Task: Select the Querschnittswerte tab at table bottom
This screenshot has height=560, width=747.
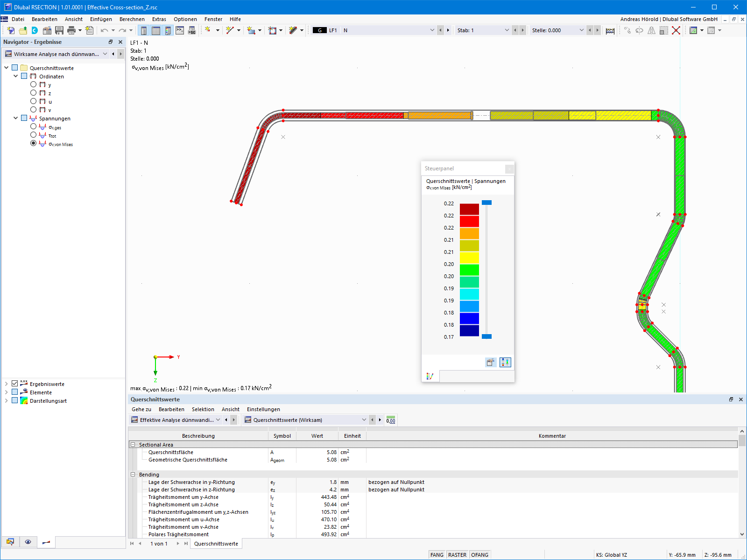Action: point(216,544)
